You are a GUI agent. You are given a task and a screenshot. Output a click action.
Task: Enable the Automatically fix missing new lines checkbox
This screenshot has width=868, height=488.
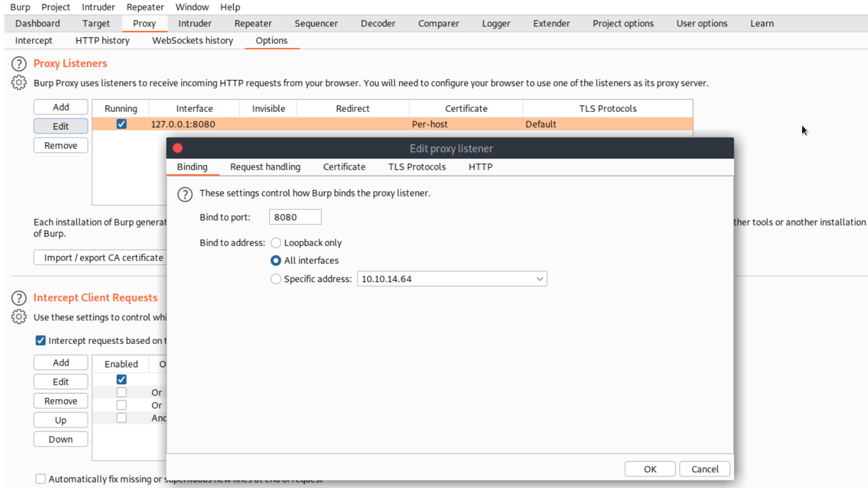point(41,479)
